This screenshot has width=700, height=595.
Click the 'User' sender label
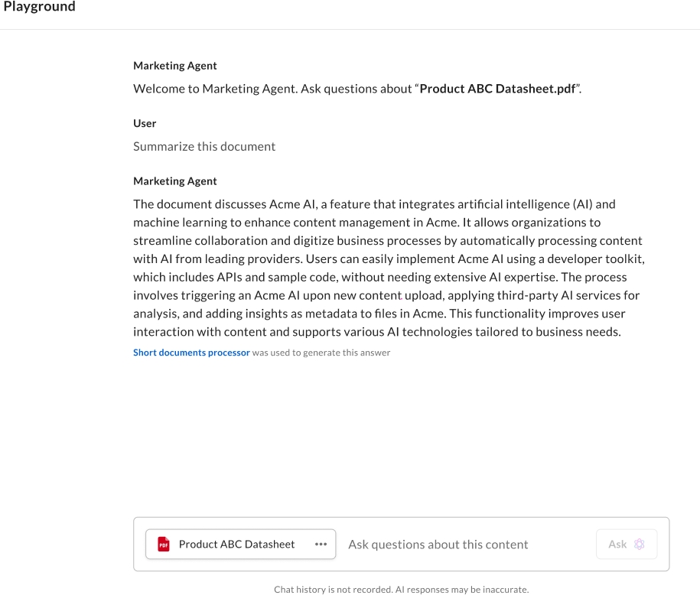click(145, 123)
